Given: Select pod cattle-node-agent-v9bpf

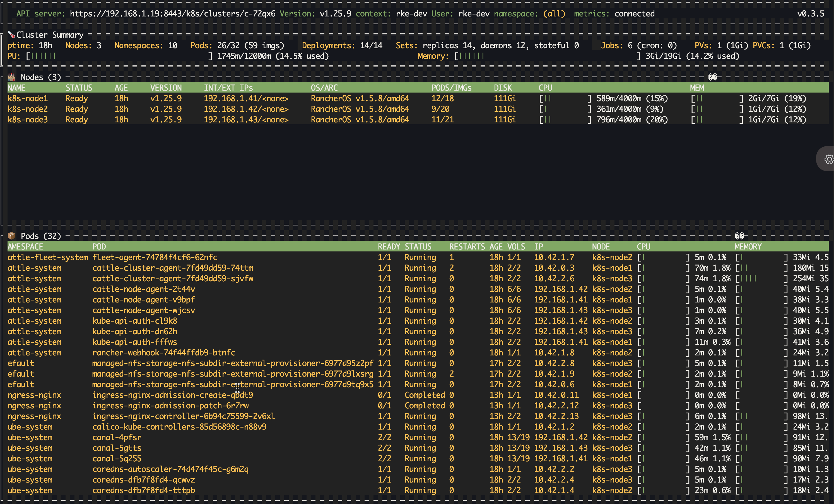Looking at the screenshot, I should coord(144,300).
